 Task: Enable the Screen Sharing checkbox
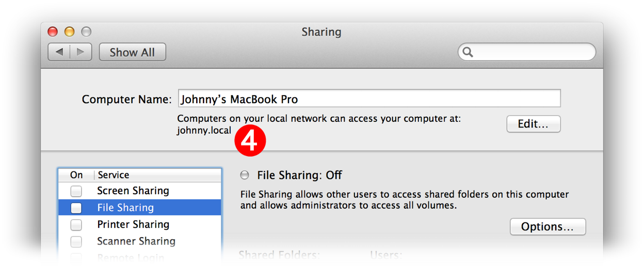(x=76, y=191)
